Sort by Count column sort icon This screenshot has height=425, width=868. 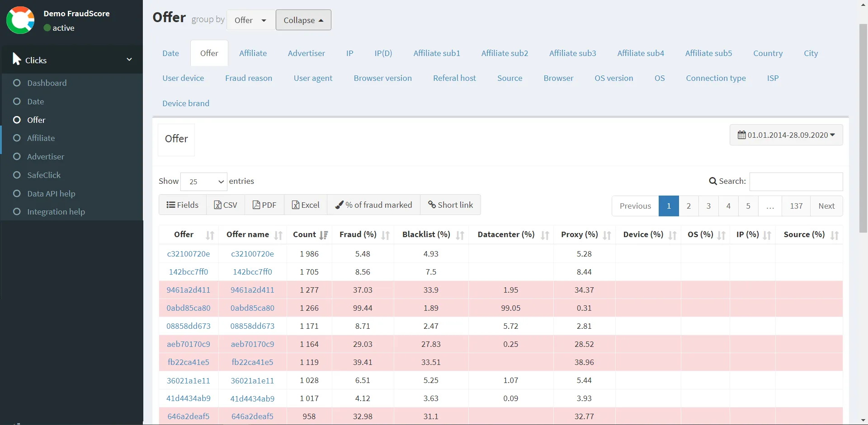(x=323, y=235)
